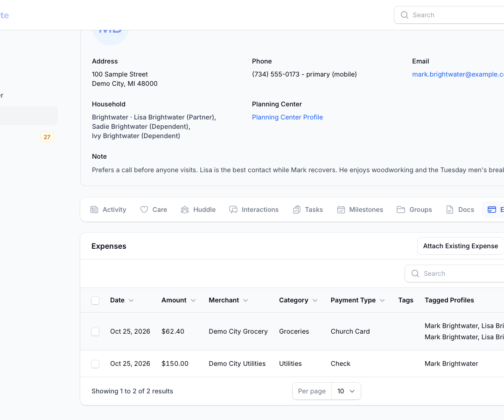This screenshot has width=504, height=420.
Task: Click the credit card icon on the active tab
Action: pyautogui.click(x=492, y=210)
